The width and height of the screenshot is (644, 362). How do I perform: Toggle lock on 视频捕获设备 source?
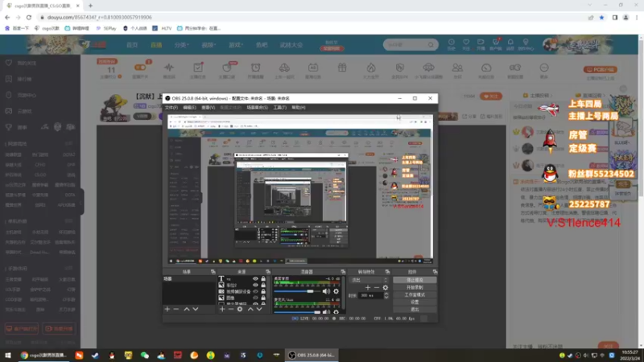tap(263, 291)
